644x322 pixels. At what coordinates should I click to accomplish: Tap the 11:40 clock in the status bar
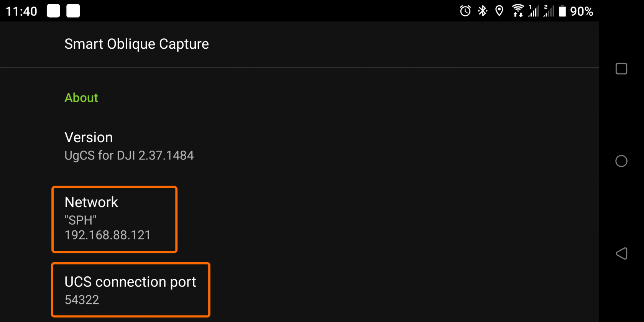(x=21, y=11)
